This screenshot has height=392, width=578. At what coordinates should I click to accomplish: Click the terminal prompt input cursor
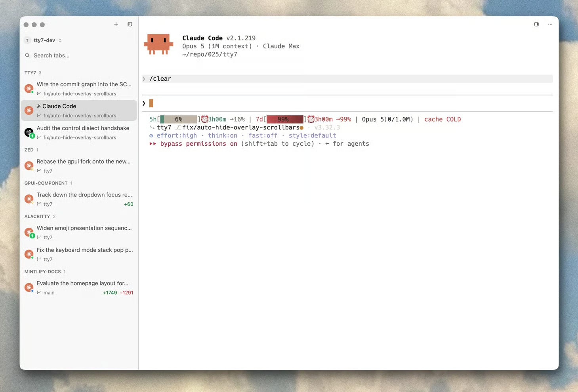pyautogui.click(x=151, y=103)
